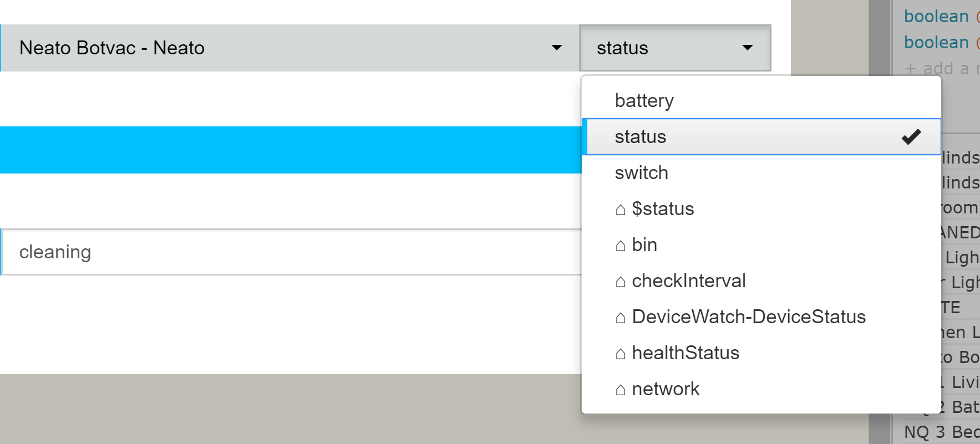Select checkInterval from the list
Image resolution: width=980 pixels, height=444 pixels.
(761, 280)
